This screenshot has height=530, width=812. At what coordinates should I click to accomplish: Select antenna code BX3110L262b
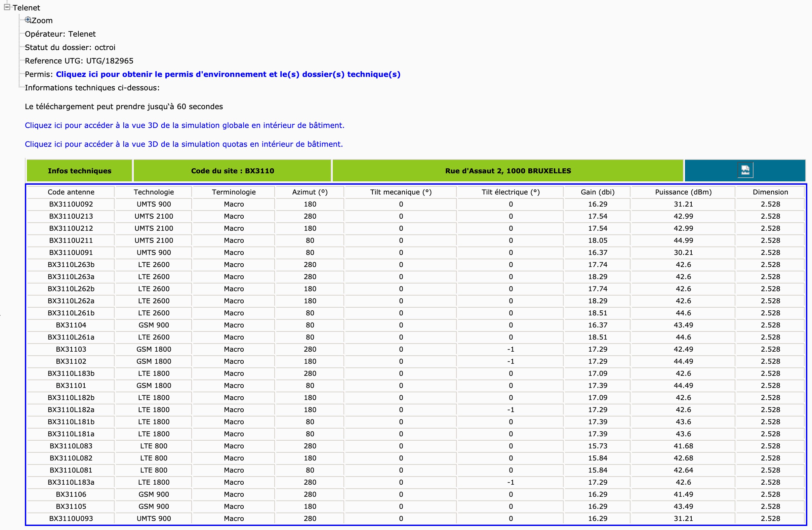[71, 289]
